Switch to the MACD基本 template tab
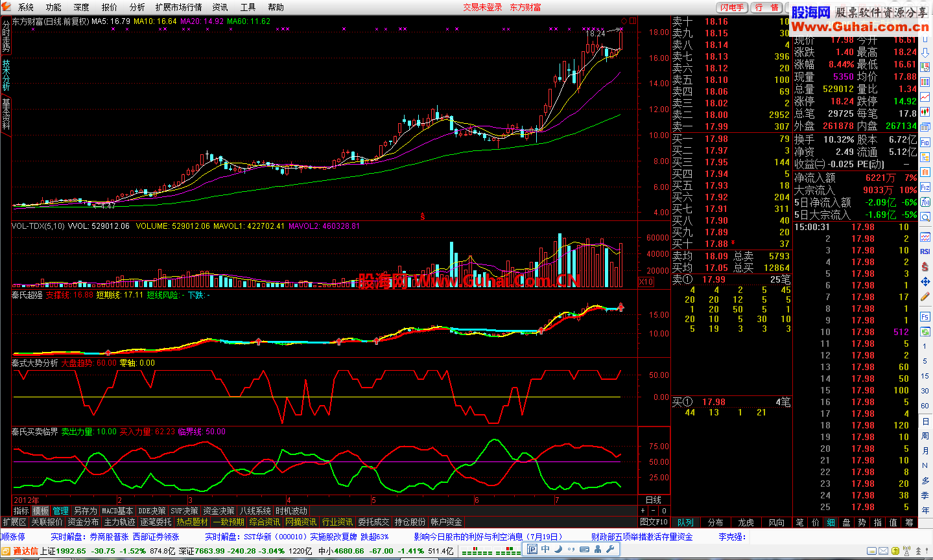933x560 pixels. point(117,511)
